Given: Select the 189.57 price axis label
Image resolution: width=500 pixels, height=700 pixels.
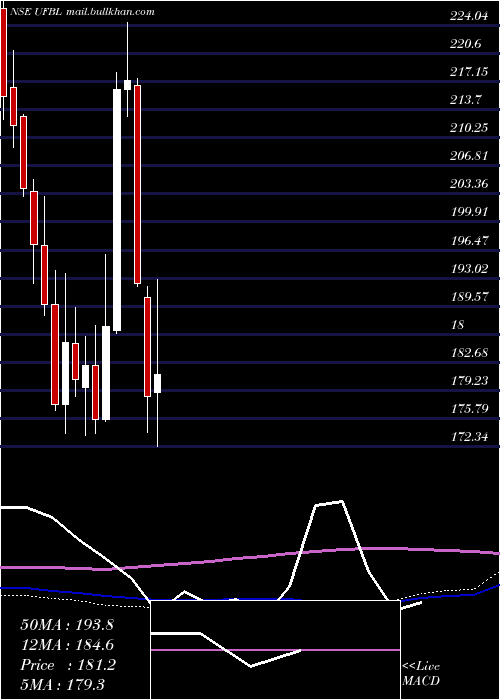Looking at the screenshot, I should (x=469, y=296).
